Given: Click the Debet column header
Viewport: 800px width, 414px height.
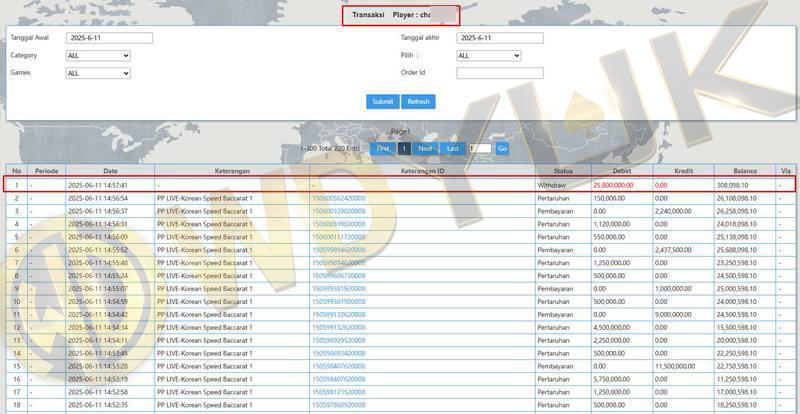Looking at the screenshot, I should click(x=622, y=171).
